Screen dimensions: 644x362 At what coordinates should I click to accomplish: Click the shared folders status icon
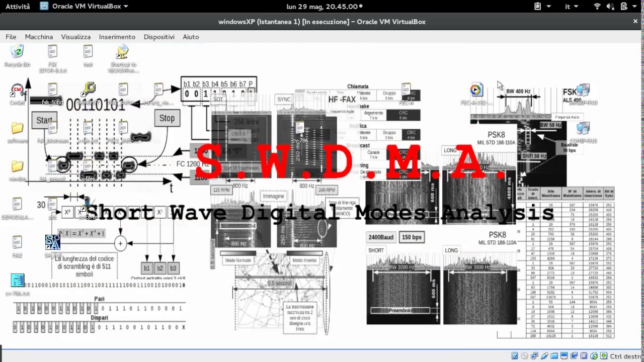pyautogui.click(x=554, y=356)
